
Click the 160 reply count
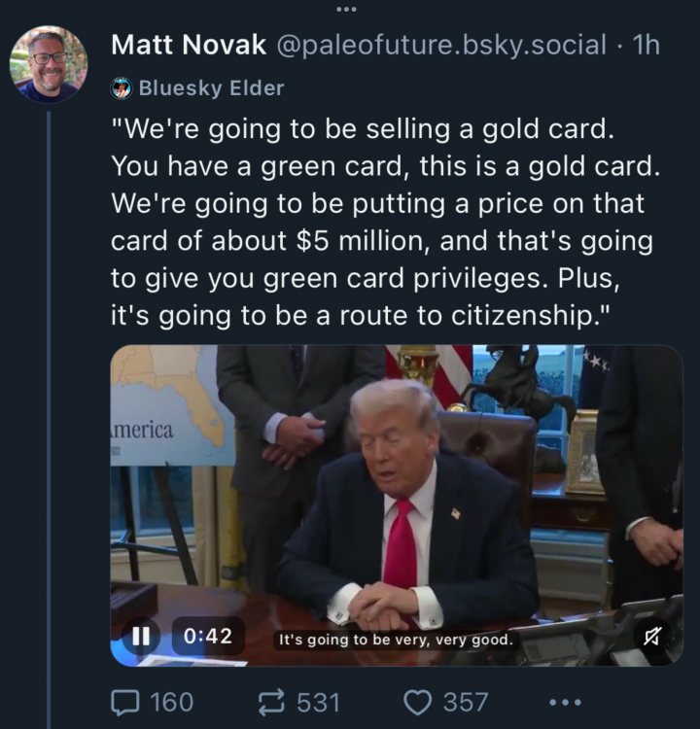point(171,701)
